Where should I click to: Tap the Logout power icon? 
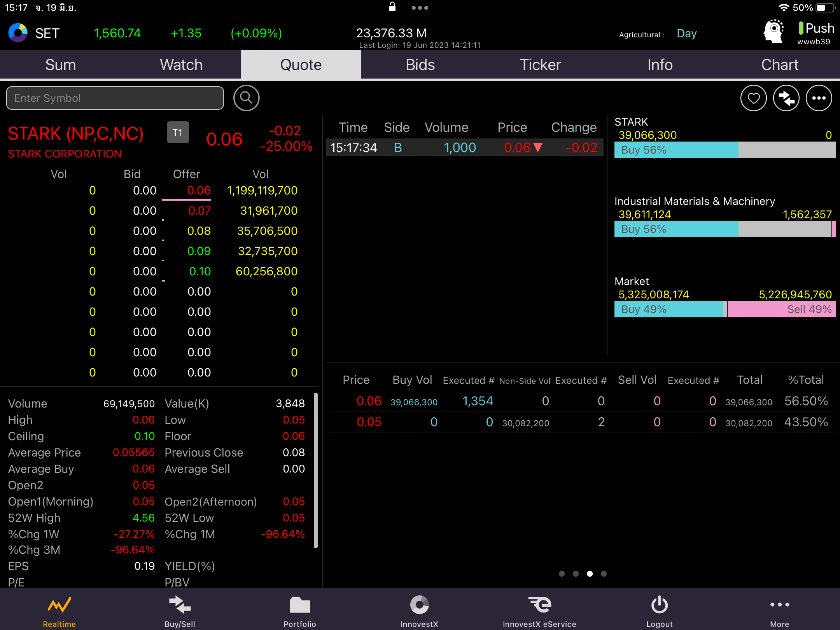click(x=660, y=605)
